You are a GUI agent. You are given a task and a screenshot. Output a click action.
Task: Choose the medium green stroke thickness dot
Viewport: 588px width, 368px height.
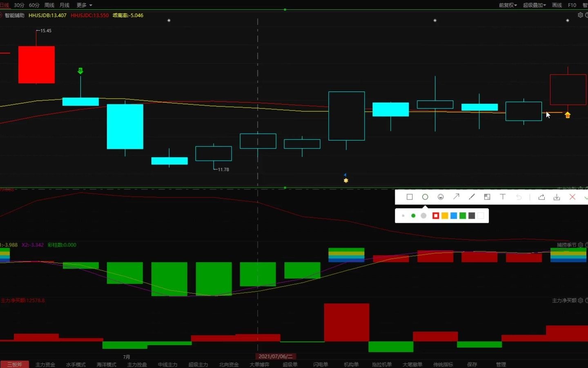pyautogui.click(x=413, y=216)
